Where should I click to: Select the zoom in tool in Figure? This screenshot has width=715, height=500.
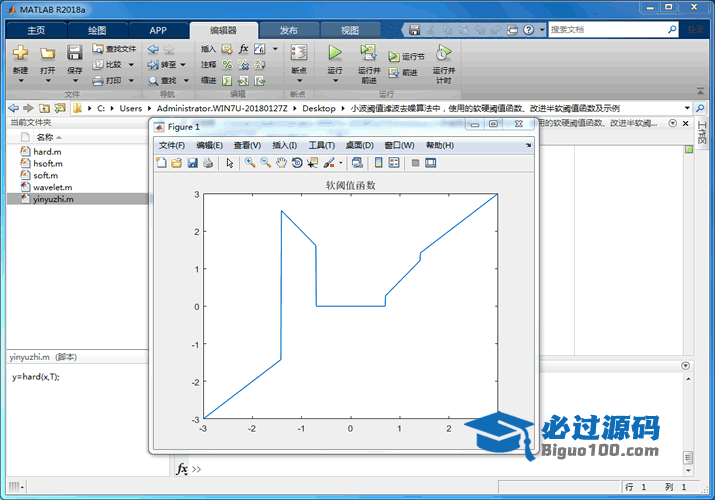pos(250,163)
